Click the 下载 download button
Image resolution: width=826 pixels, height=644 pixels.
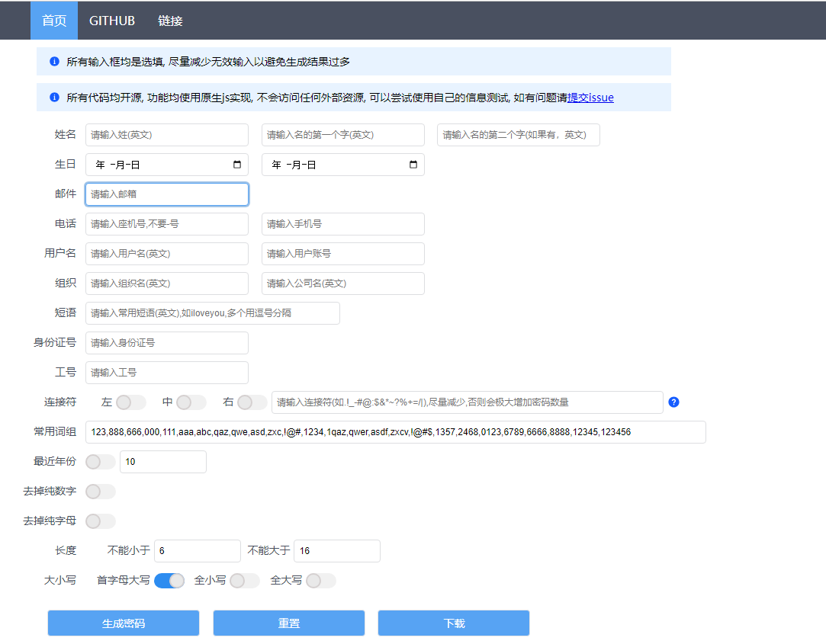(454, 623)
